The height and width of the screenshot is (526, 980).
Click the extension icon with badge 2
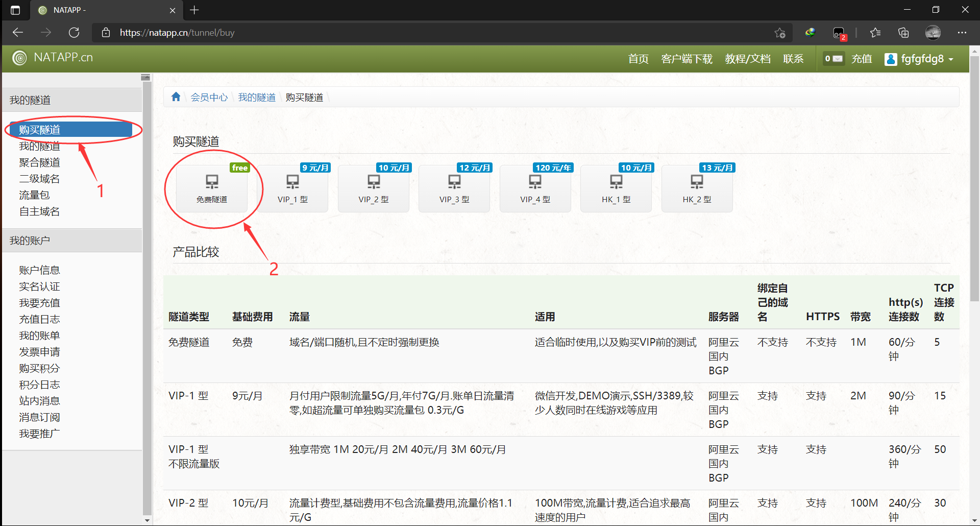pyautogui.click(x=839, y=33)
